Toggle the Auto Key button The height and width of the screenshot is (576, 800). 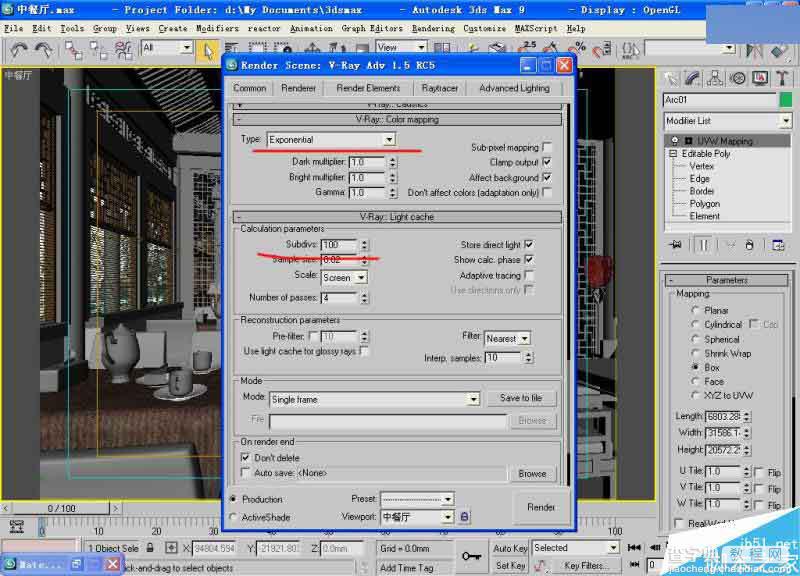point(510,548)
